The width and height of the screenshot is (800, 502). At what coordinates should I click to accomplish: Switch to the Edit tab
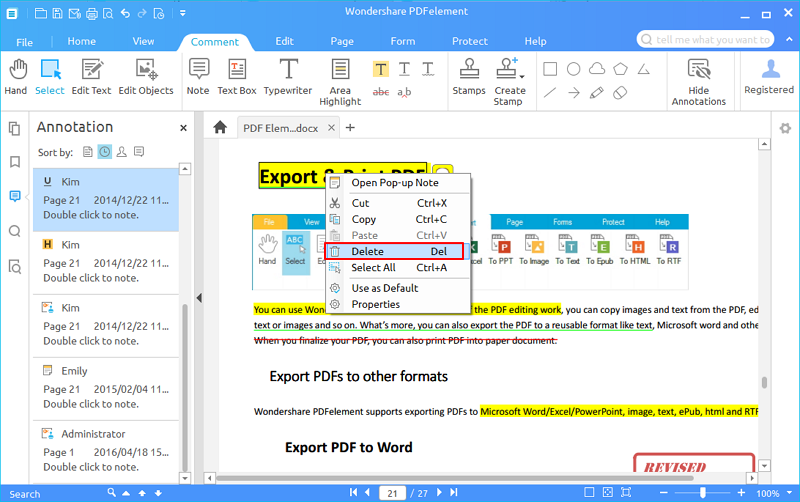pos(284,41)
